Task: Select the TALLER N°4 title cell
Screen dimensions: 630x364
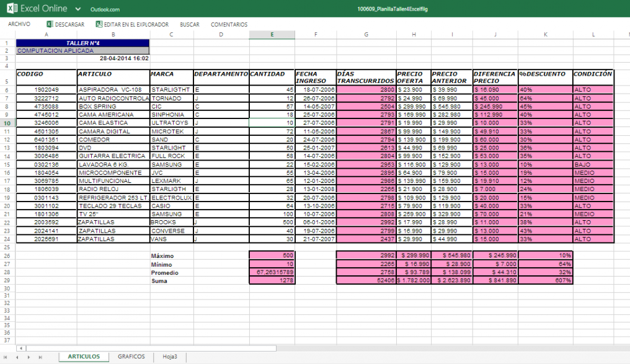Action: click(x=82, y=43)
